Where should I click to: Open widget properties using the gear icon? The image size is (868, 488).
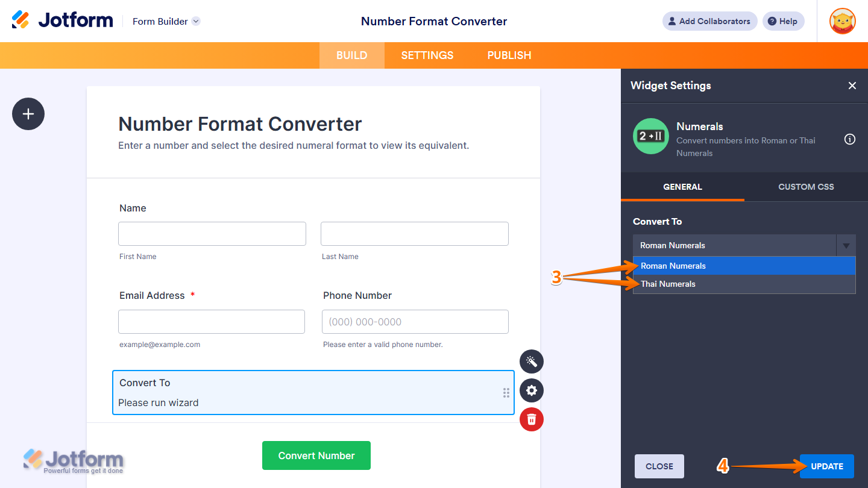[531, 390]
